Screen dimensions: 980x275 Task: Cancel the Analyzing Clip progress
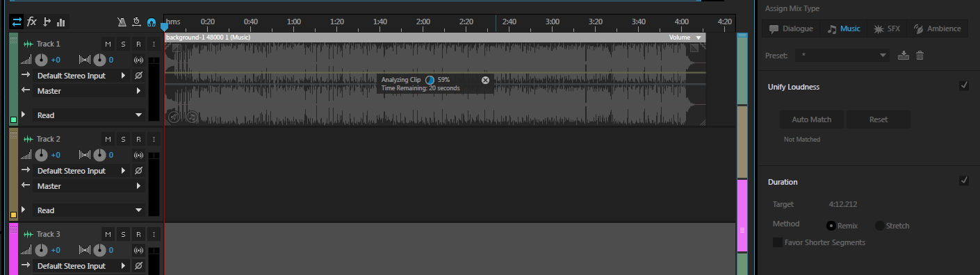(485, 80)
